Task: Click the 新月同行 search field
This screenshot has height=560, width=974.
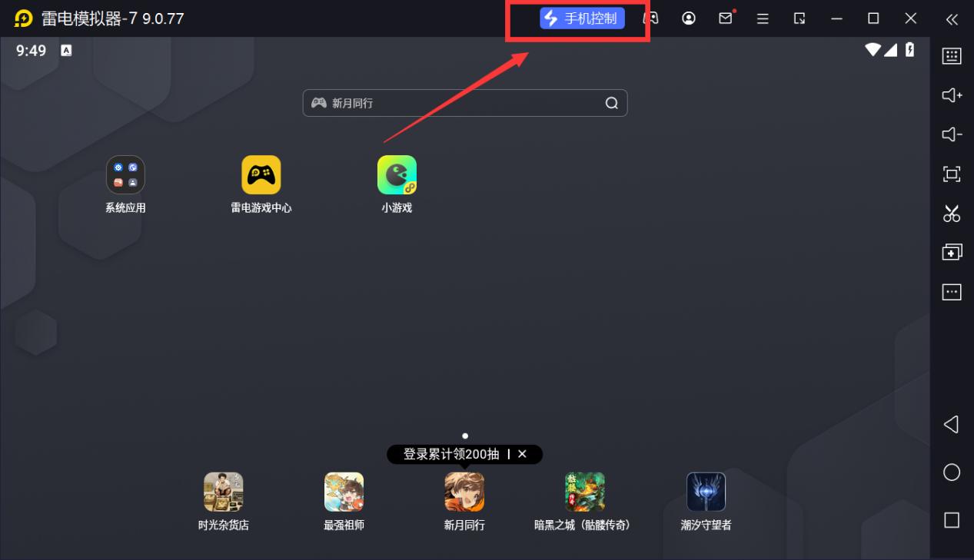Action: click(465, 103)
